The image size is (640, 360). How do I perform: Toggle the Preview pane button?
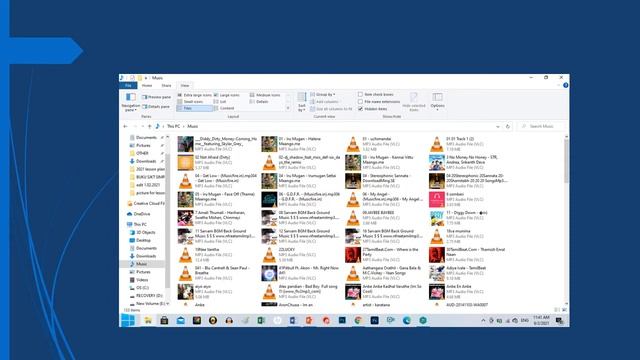click(156, 97)
